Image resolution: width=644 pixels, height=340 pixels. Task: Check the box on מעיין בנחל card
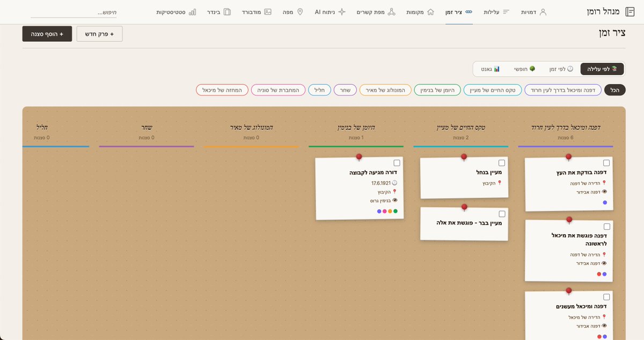click(x=502, y=163)
